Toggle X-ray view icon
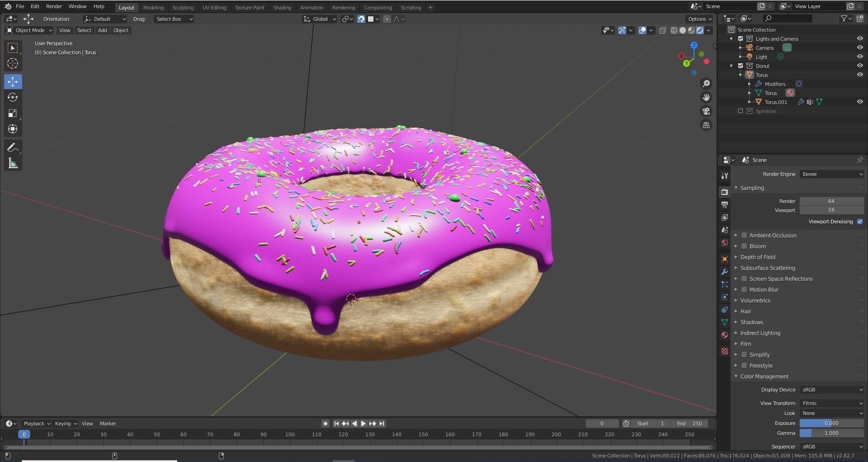Image resolution: width=868 pixels, height=462 pixels. [x=663, y=30]
